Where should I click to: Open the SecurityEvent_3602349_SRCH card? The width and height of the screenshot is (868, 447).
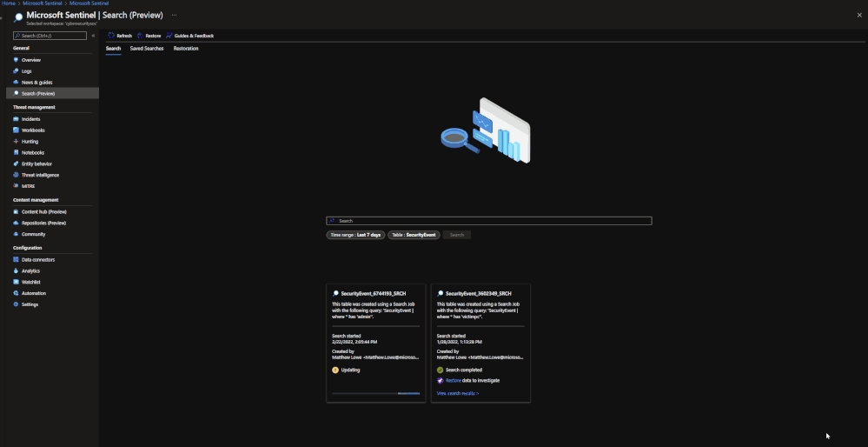[x=480, y=343]
